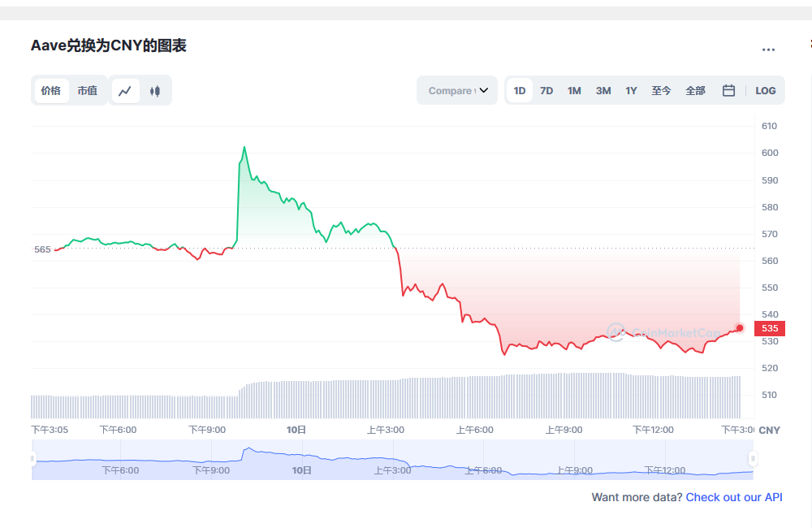This screenshot has width=812, height=528.
Task: Open the Check out our API link
Action: click(734, 497)
